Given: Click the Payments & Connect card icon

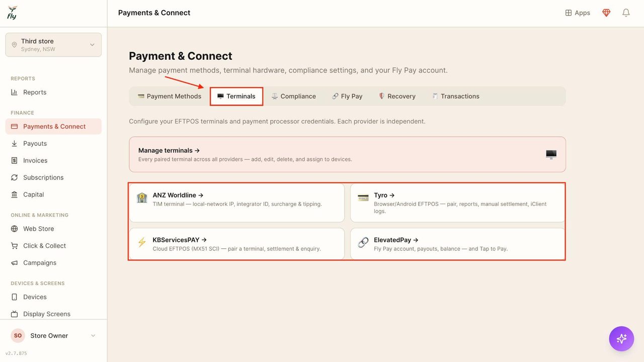Looking at the screenshot, I should [14, 127].
